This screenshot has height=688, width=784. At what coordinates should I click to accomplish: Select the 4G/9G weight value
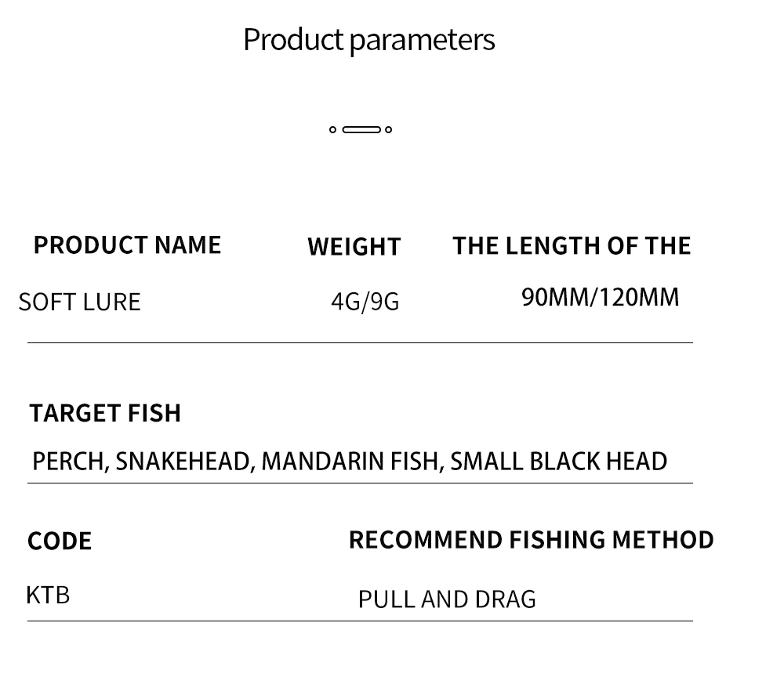365,302
